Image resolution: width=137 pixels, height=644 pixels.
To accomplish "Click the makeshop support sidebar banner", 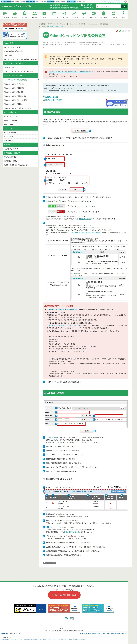I will click(x=14, y=27).
